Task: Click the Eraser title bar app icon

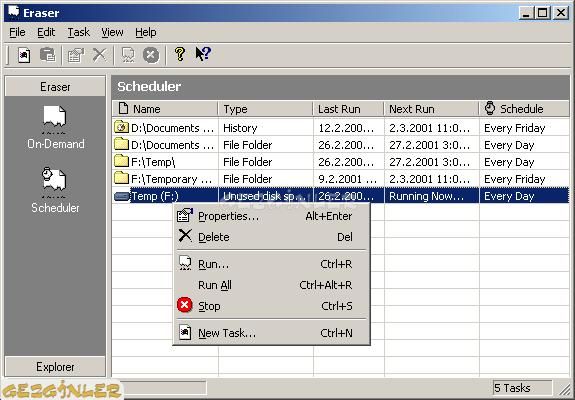Action: 14,12
